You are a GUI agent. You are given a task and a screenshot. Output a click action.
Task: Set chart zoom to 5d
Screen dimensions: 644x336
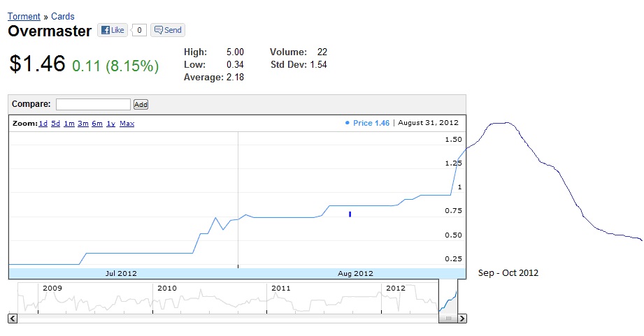(x=55, y=124)
